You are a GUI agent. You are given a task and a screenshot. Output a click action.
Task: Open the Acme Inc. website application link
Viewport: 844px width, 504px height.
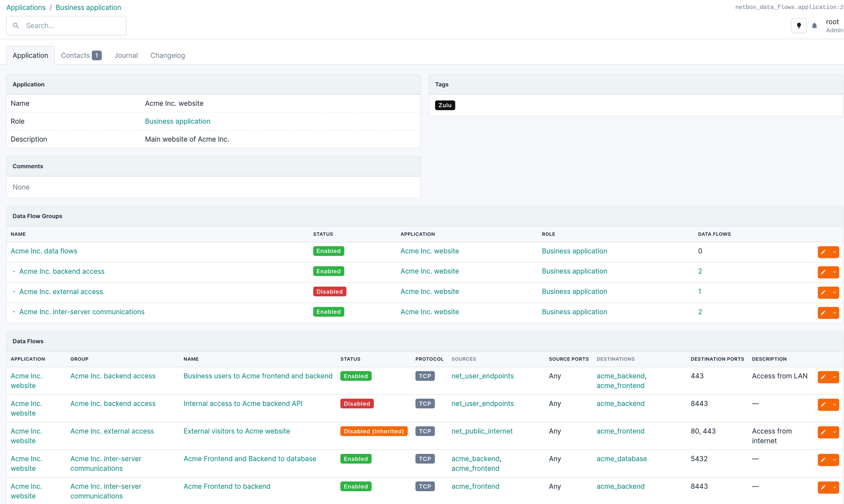click(429, 250)
